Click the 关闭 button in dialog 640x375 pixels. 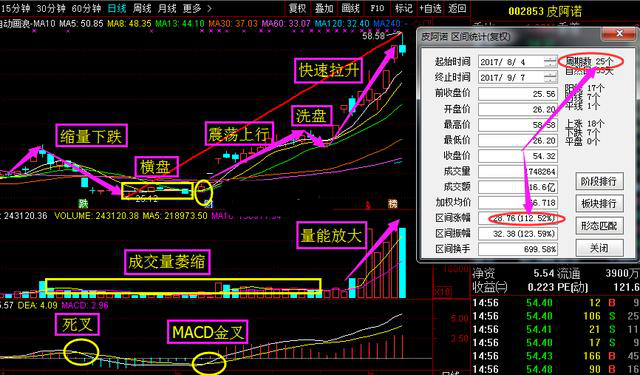coord(599,248)
